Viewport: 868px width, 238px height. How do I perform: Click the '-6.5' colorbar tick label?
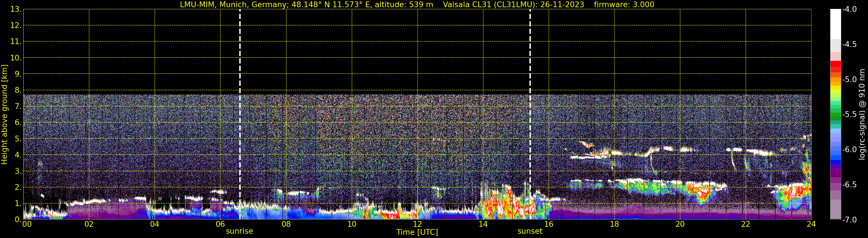[x=850, y=185]
